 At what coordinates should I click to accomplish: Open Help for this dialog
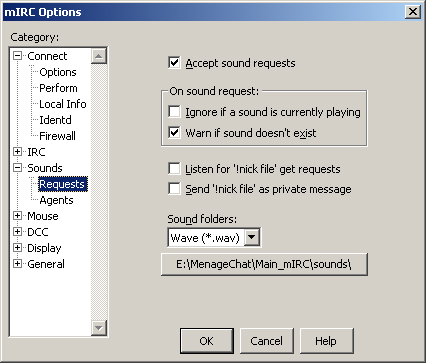tap(327, 341)
